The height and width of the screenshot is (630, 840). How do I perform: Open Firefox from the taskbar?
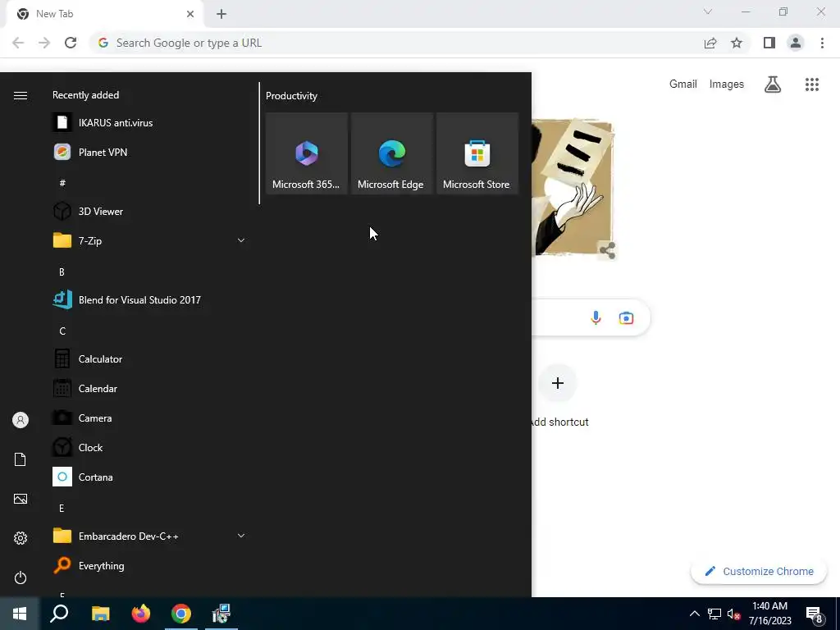[x=140, y=614]
